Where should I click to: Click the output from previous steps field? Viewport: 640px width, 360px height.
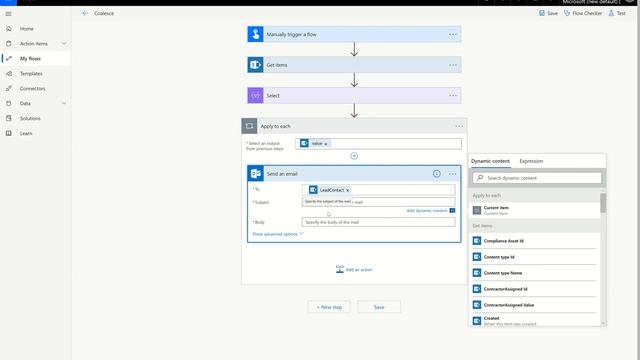point(378,144)
